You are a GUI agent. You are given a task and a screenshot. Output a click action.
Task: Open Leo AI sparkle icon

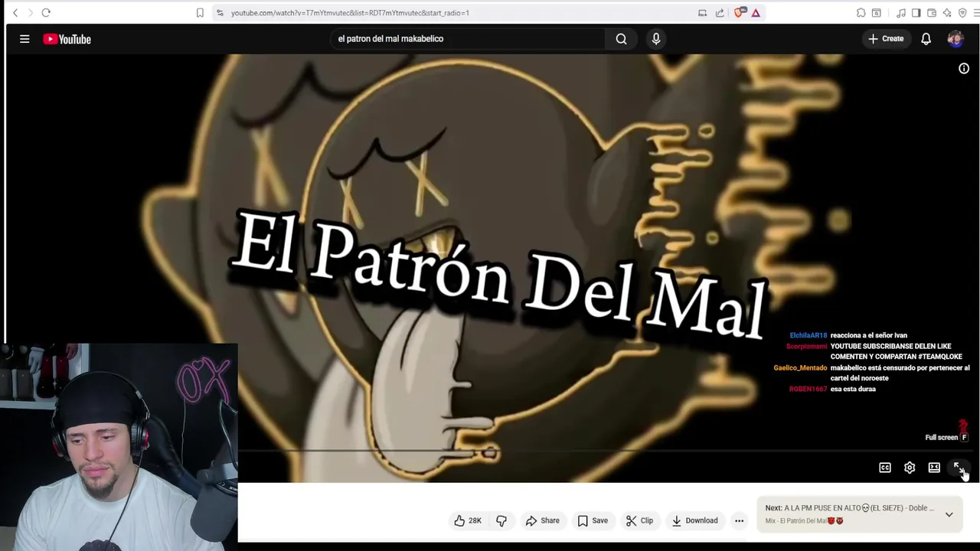947,13
